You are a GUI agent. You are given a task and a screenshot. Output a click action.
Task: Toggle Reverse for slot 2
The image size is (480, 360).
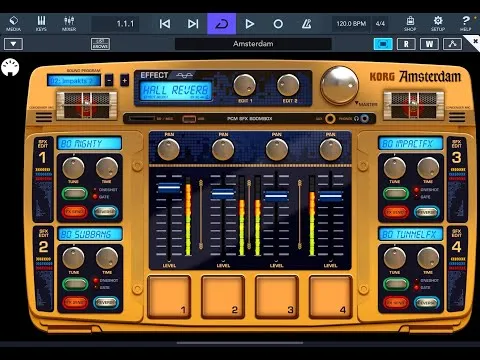106,302
